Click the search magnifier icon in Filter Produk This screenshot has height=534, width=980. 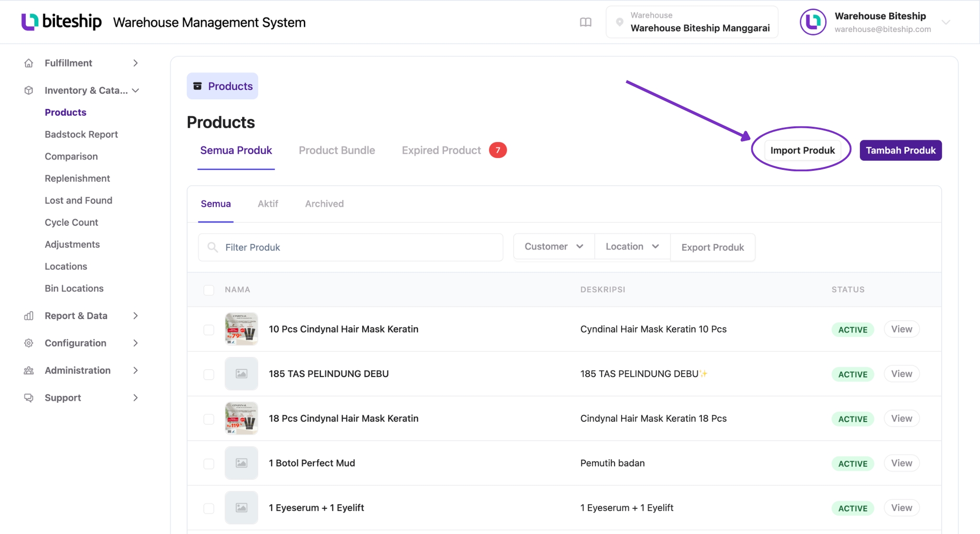212,247
